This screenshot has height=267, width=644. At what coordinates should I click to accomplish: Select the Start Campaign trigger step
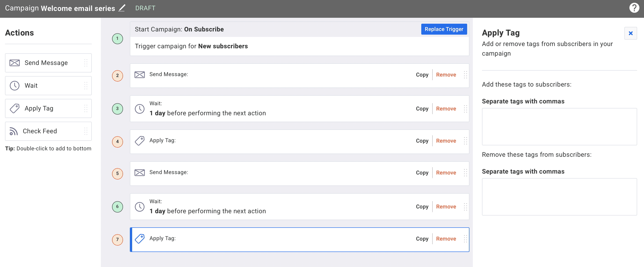click(299, 39)
